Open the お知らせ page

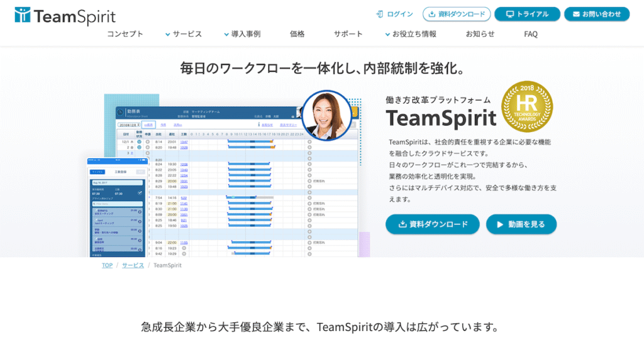pos(480,34)
